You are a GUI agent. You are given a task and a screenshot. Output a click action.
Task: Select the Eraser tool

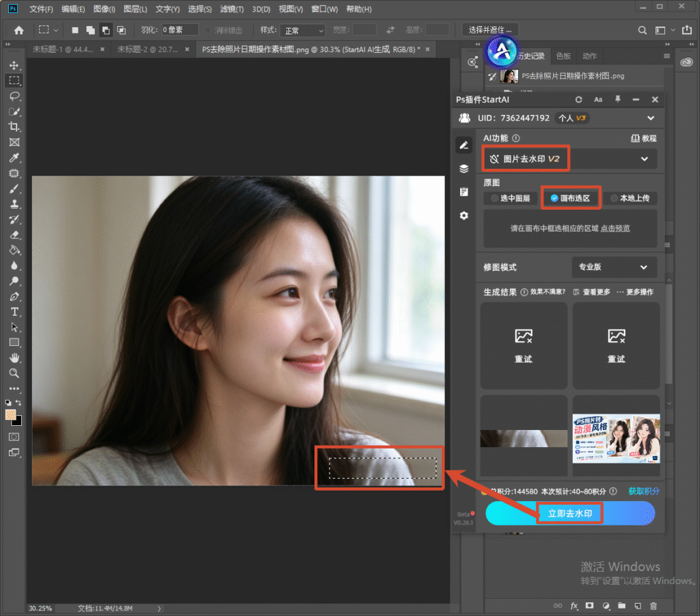pyautogui.click(x=14, y=235)
